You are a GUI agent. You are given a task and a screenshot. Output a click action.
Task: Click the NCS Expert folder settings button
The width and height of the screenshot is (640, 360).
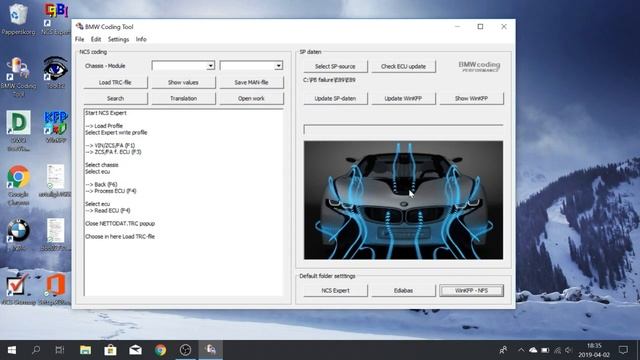(335, 290)
